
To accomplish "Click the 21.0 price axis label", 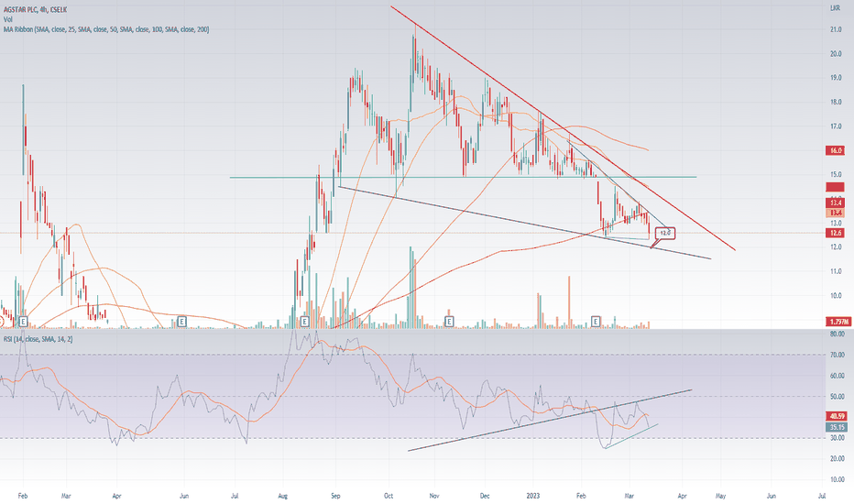I will [836, 29].
